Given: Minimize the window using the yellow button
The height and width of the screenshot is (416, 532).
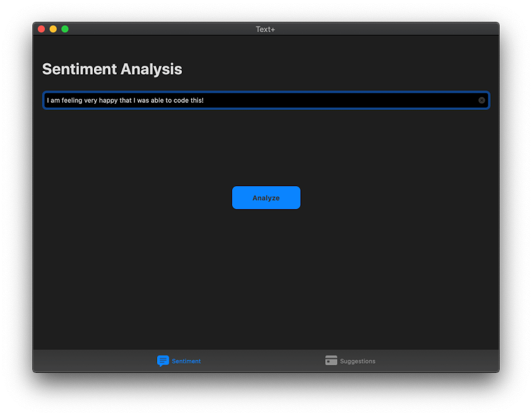Looking at the screenshot, I should [x=53, y=29].
